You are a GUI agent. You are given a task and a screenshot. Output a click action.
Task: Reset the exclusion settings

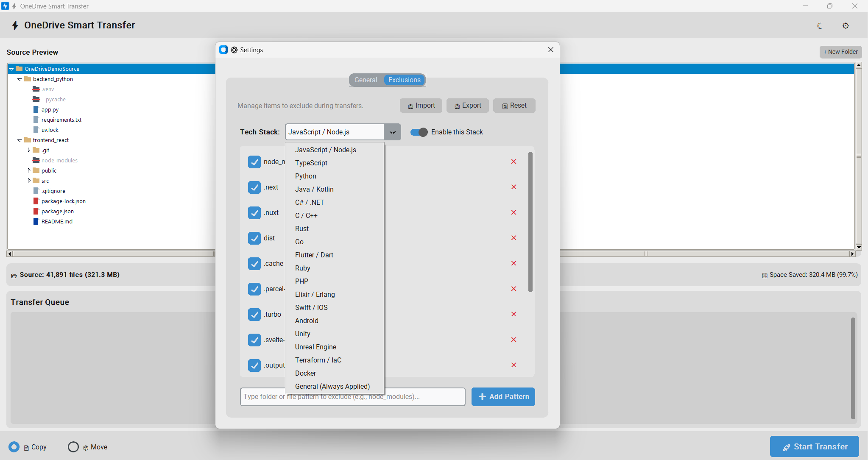514,106
